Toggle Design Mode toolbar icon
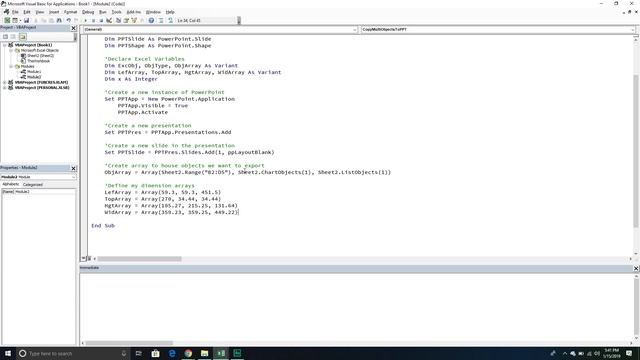Screen dimensions: 640x360 109,20
